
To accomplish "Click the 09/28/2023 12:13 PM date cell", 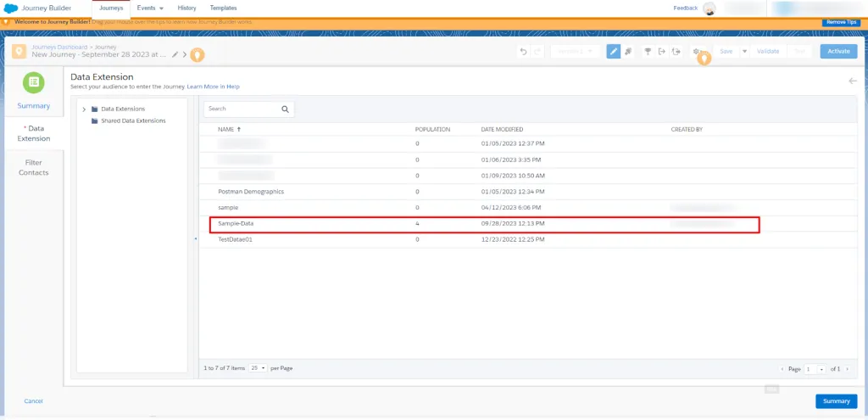I will click(x=513, y=224).
